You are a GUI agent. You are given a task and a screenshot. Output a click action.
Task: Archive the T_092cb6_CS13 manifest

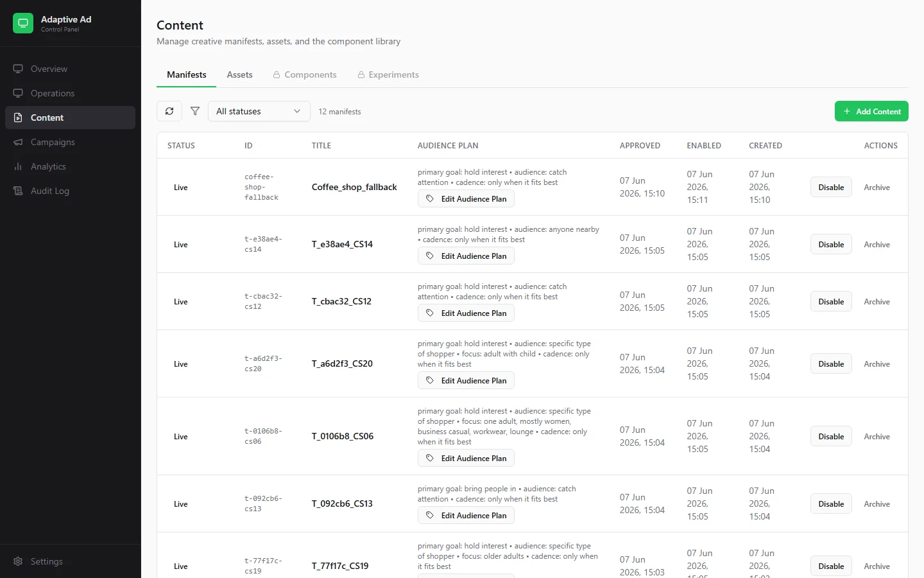pos(877,504)
